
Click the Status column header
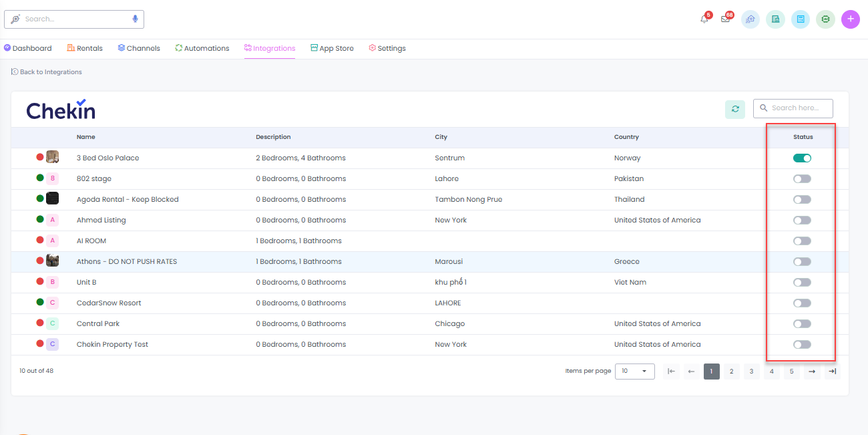coord(803,137)
